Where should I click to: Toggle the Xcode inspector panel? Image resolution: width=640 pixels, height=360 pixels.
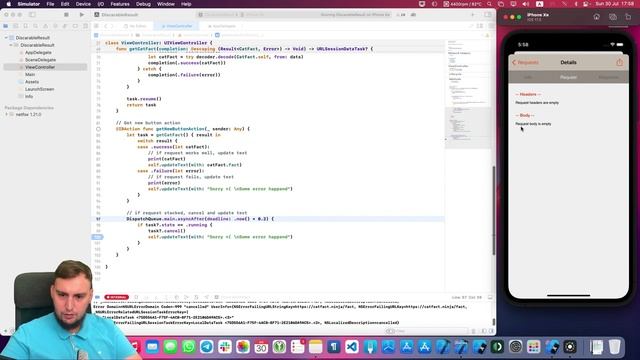tap(488, 15)
